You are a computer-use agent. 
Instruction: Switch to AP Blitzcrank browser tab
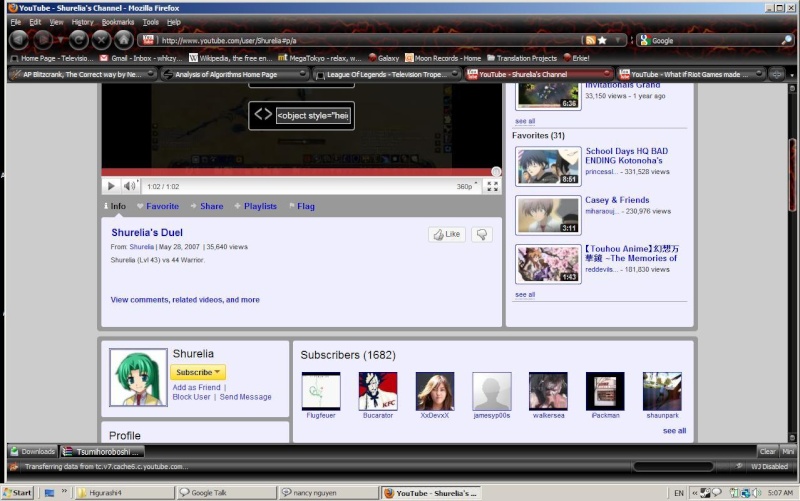(x=82, y=74)
